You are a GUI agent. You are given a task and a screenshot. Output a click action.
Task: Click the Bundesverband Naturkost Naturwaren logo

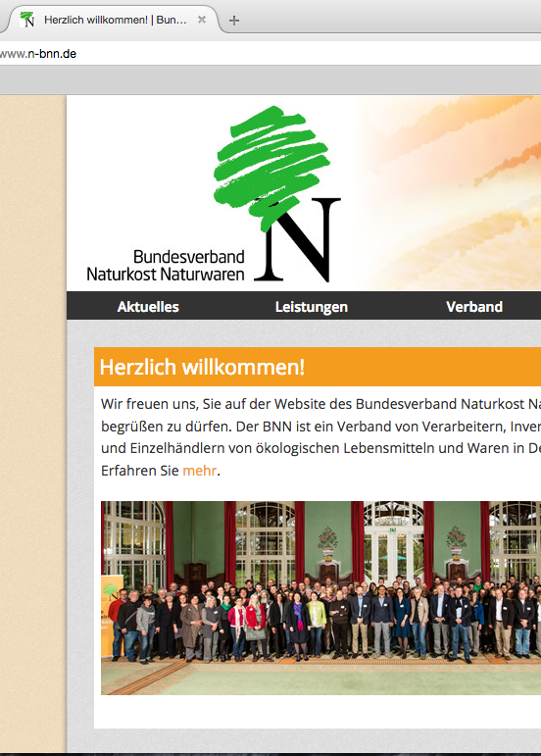click(x=214, y=194)
